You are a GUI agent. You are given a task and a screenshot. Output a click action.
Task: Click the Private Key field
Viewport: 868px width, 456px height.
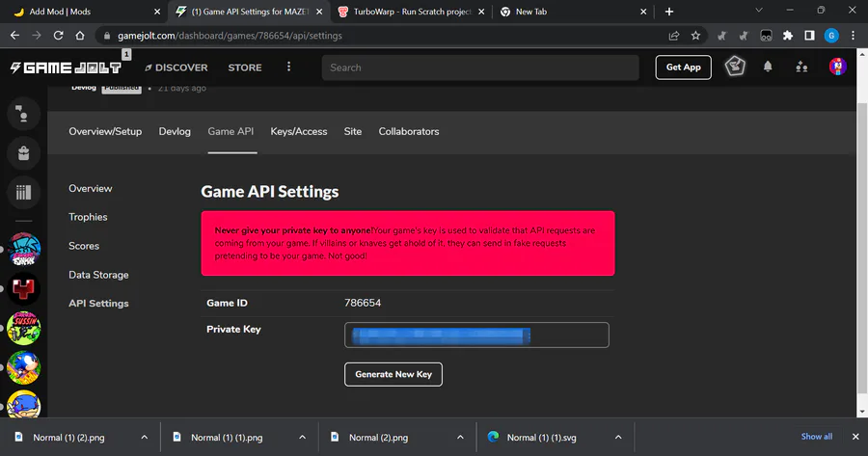[476, 335]
